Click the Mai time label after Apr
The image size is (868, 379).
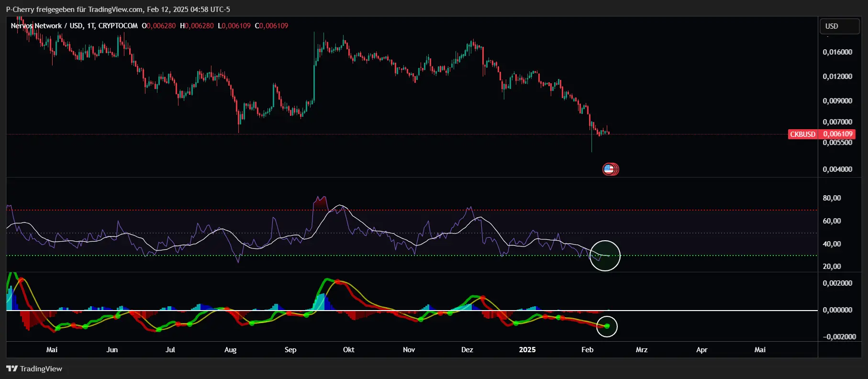point(760,350)
